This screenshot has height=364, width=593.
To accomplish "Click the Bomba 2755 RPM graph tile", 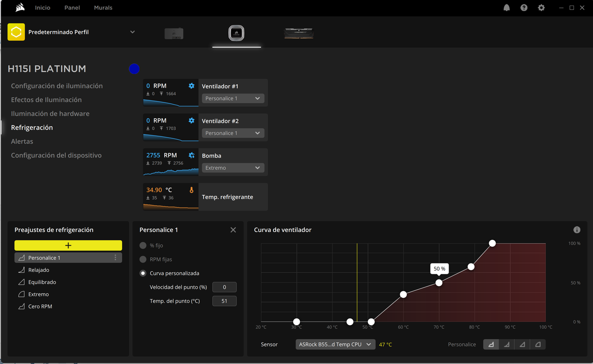I will pyautogui.click(x=170, y=162).
